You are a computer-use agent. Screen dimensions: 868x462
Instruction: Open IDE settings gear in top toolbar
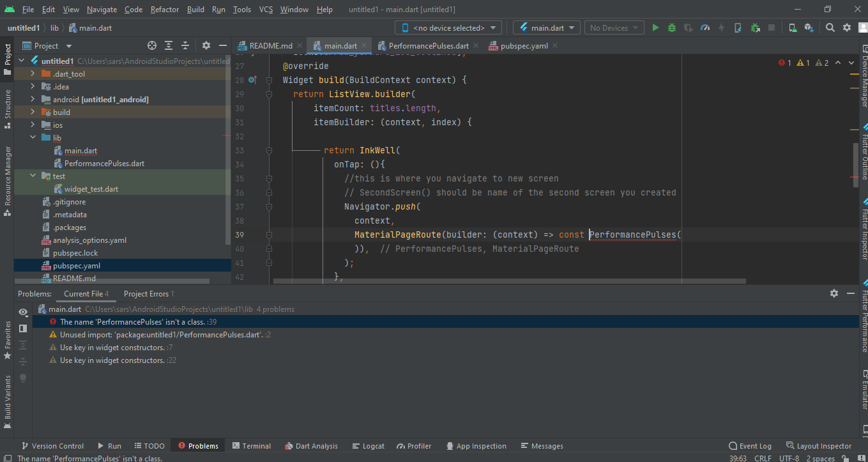coord(847,27)
